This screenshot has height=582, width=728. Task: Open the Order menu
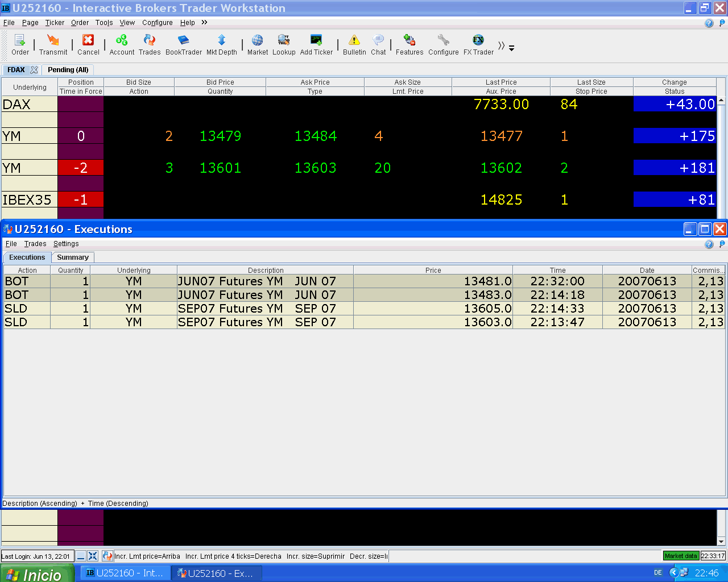tap(80, 23)
